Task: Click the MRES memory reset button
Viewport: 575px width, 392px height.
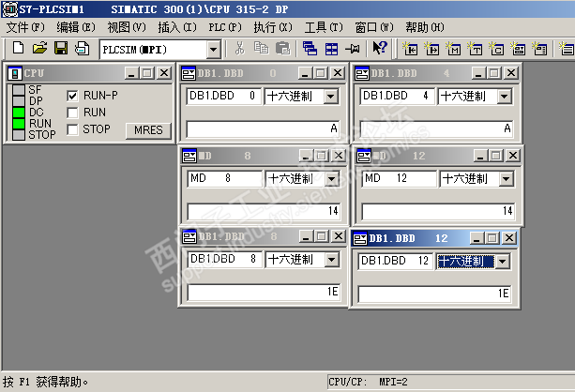Action: [148, 130]
